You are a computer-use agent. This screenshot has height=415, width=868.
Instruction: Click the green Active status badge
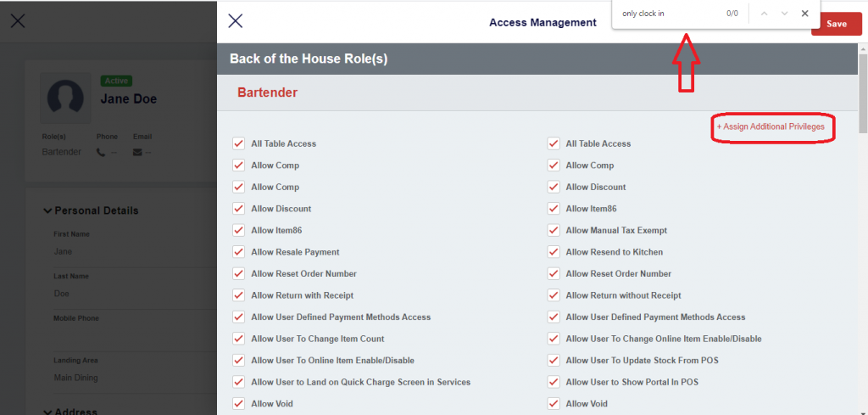(x=116, y=81)
